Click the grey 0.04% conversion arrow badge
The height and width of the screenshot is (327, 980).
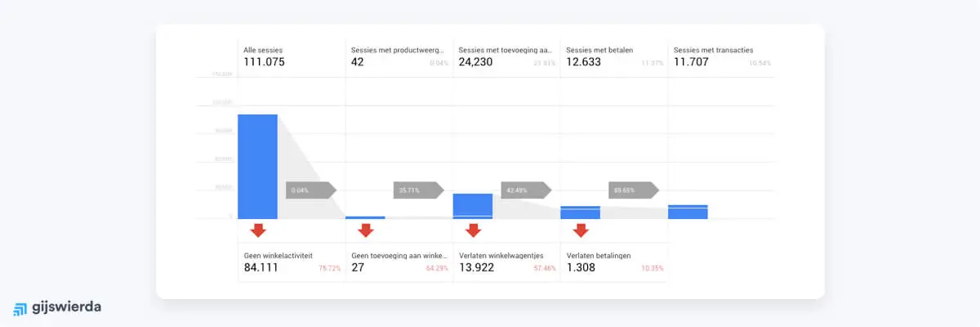tap(311, 190)
